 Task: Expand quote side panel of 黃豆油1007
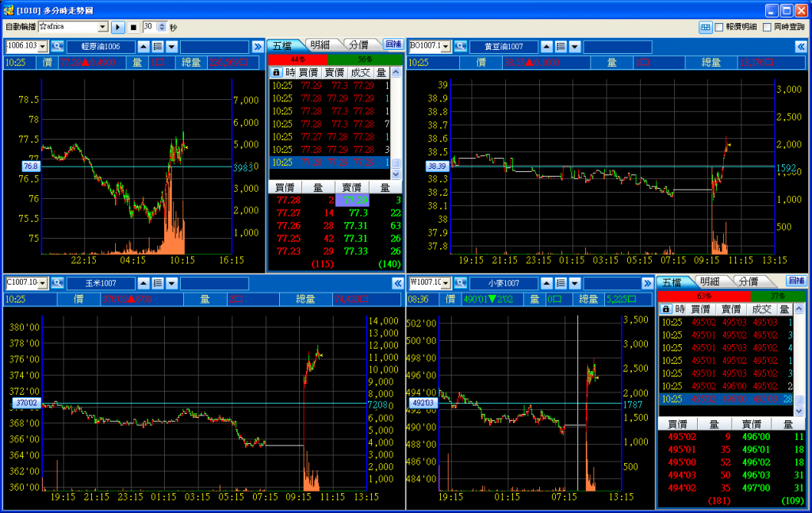[801, 47]
